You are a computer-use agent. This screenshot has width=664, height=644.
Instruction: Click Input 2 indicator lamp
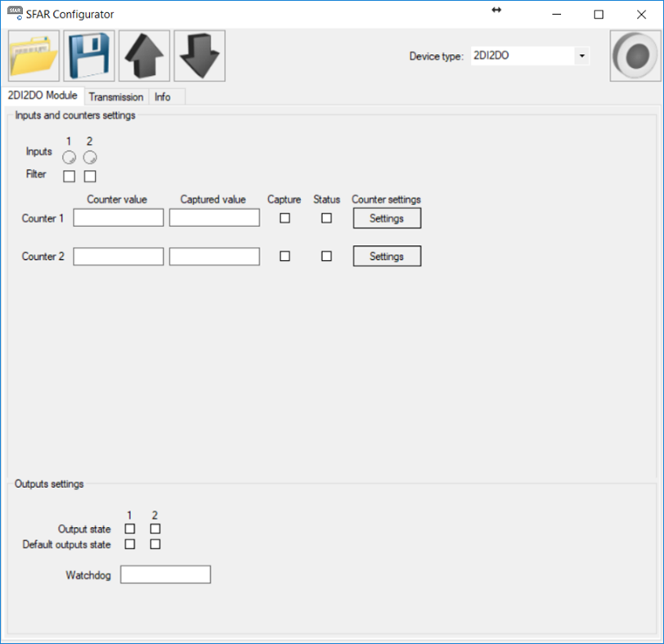point(90,157)
